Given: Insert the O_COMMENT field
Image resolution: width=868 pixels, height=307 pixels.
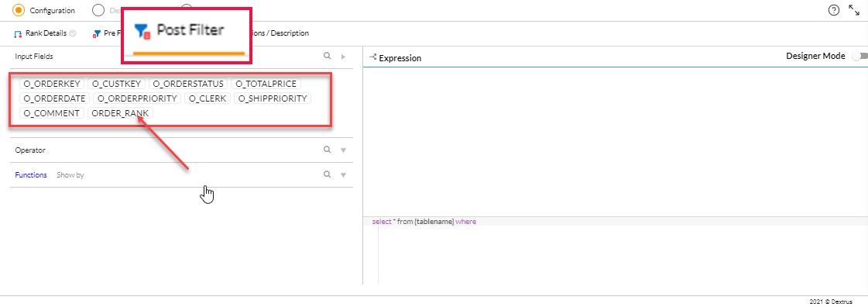Looking at the screenshot, I should [x=51, y=113].
